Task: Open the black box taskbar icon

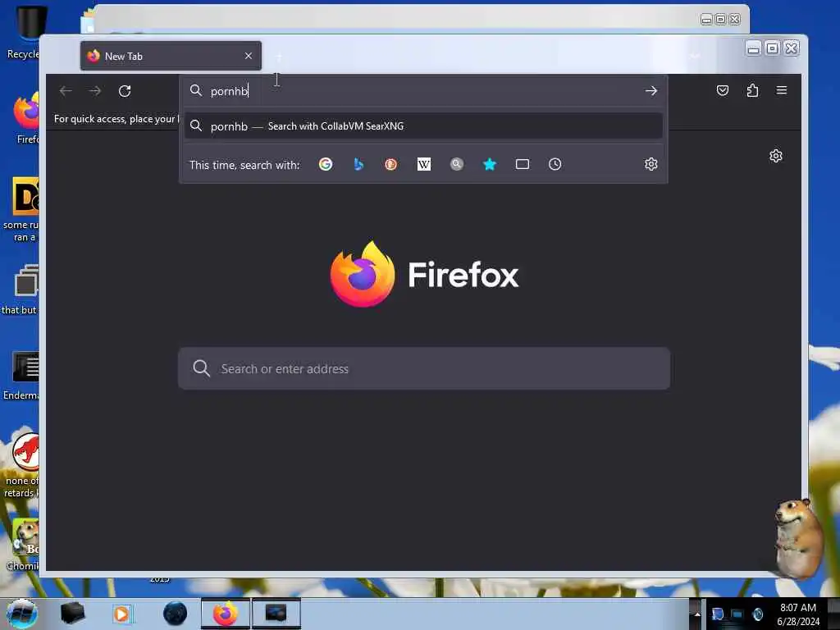Action: [72, 614]
